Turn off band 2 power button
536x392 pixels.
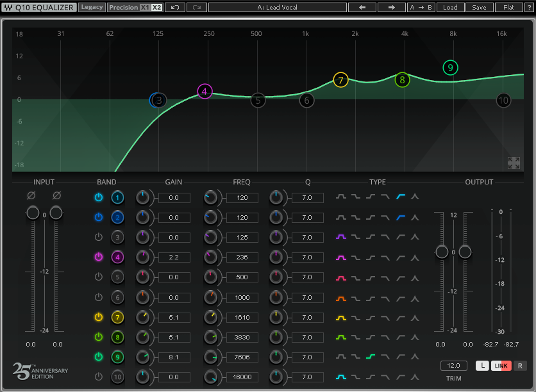99,217
